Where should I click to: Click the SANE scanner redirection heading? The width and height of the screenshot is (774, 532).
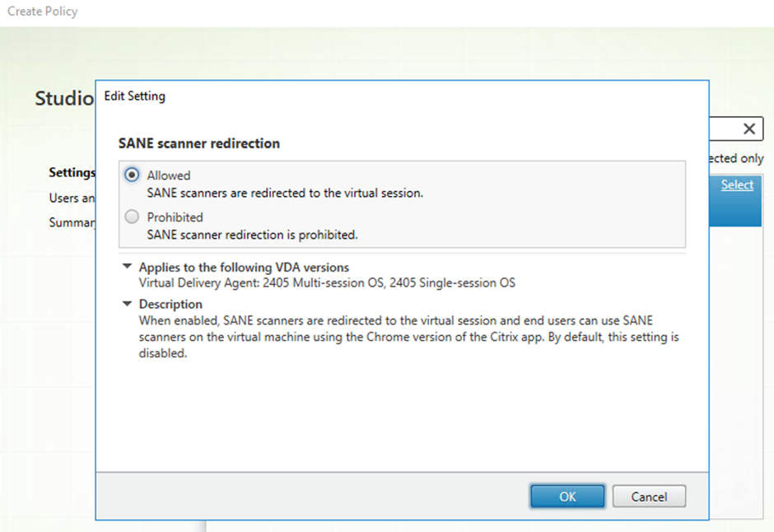point(199,143)
